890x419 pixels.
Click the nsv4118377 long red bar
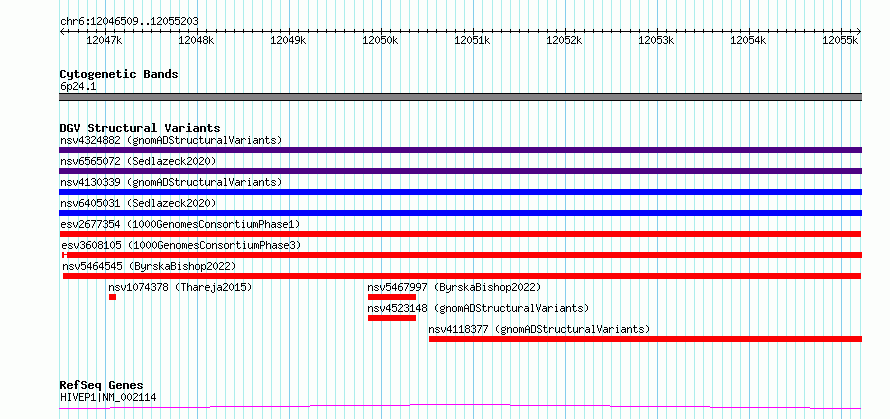click(x=645, y=339)
